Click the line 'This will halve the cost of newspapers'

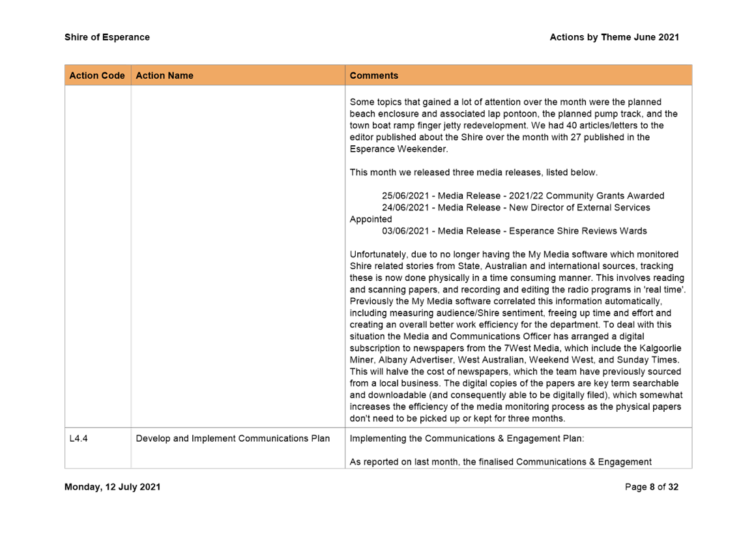[516, 371]
